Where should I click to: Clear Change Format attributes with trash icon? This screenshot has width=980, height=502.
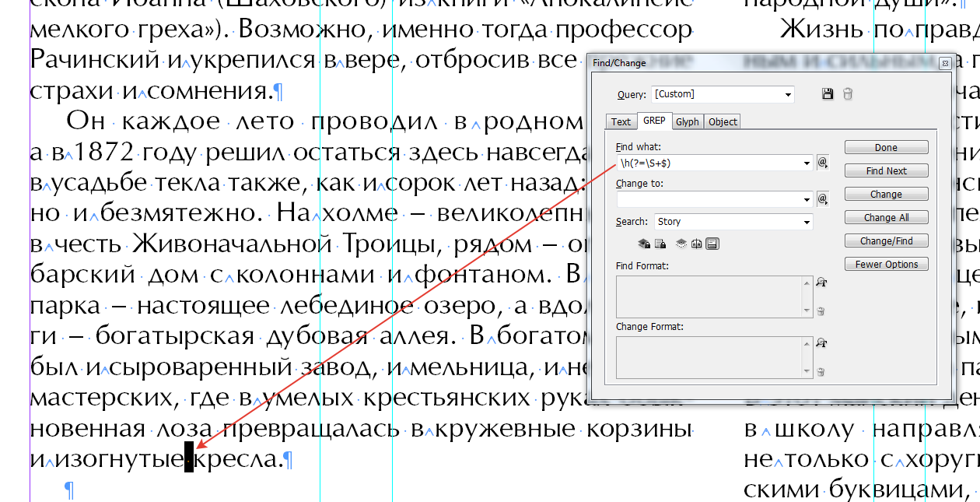click(x=821, y=371)
